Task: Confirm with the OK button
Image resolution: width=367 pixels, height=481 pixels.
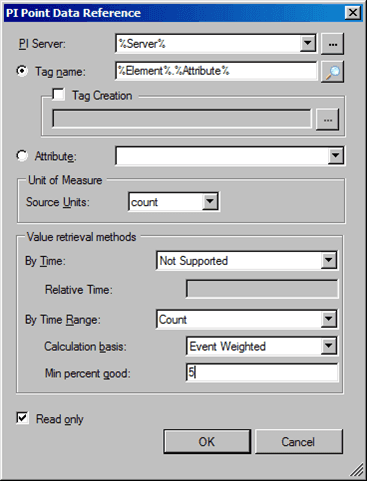Action: tap(207, 442)
